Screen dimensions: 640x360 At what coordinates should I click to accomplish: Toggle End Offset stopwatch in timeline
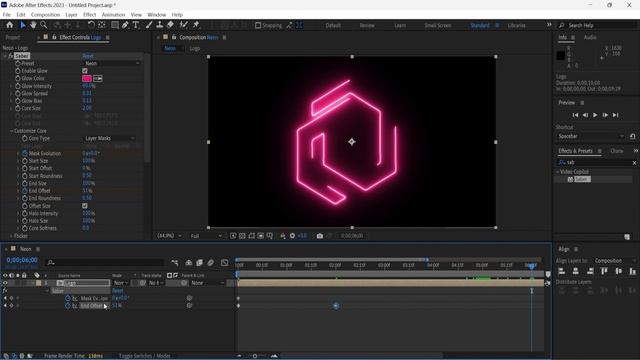[x=68, y=305]
